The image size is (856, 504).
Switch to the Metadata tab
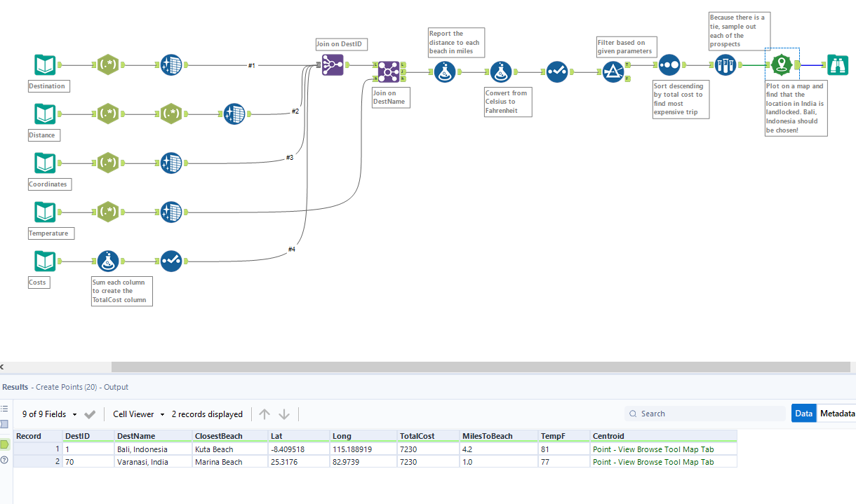coord(837,414)
